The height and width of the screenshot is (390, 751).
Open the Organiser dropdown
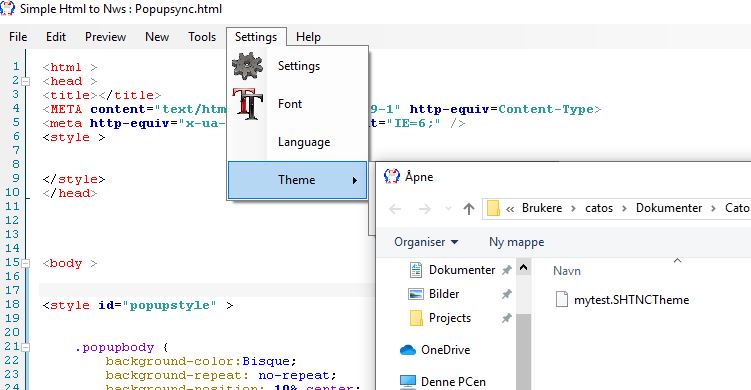pyautogui.click(x=426, y=242)
